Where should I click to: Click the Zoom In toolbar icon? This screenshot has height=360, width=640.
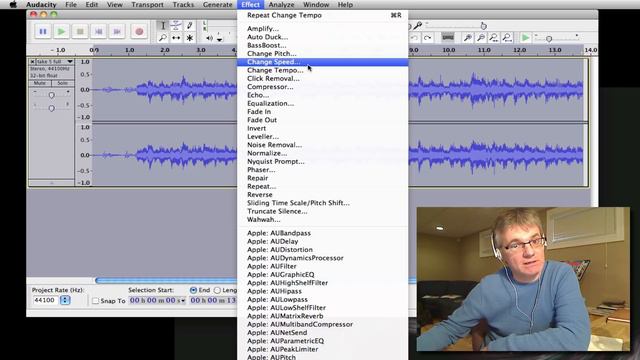(x=468, y=38)
